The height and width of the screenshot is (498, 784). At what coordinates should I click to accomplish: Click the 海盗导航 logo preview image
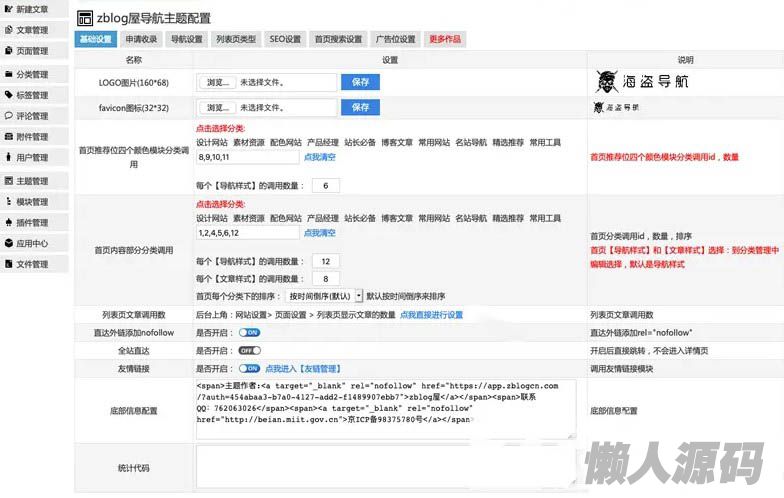pos(642,82)
